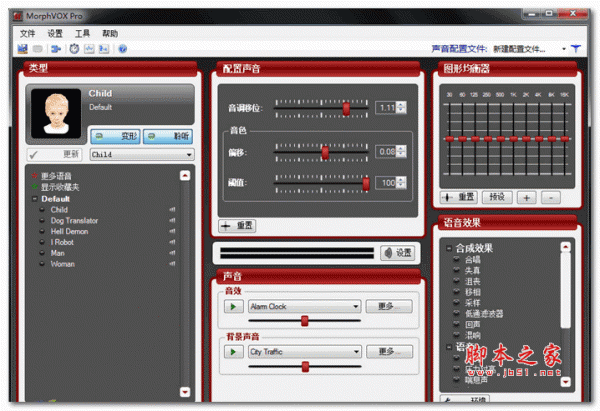This screenshot has height=411, width=600.
Task: Click speaker icon on Woman row
Action: pyautogui.click(x=172, y=264)
